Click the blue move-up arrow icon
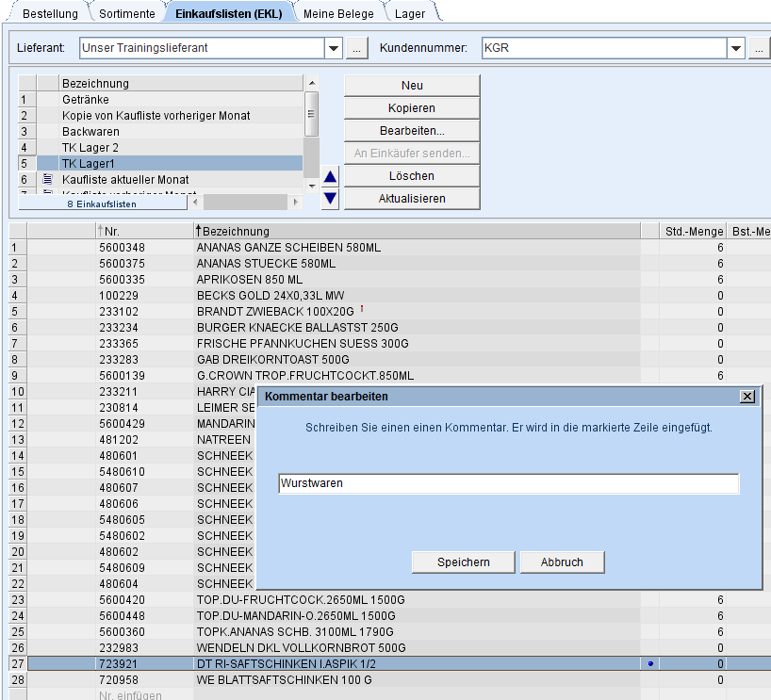 [330, 176]
